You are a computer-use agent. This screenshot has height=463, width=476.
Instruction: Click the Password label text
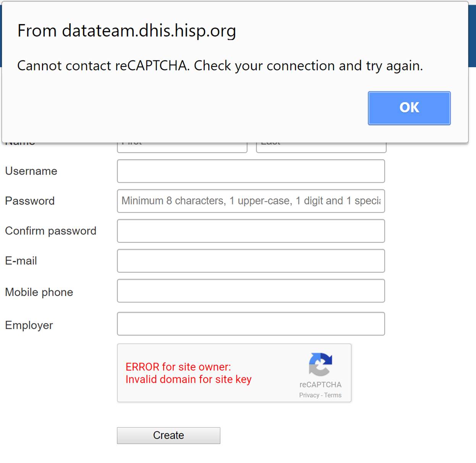[x=30, y=201]
